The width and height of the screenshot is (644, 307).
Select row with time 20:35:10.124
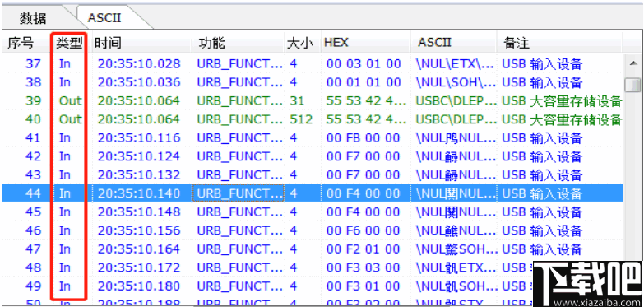(313, 156)
